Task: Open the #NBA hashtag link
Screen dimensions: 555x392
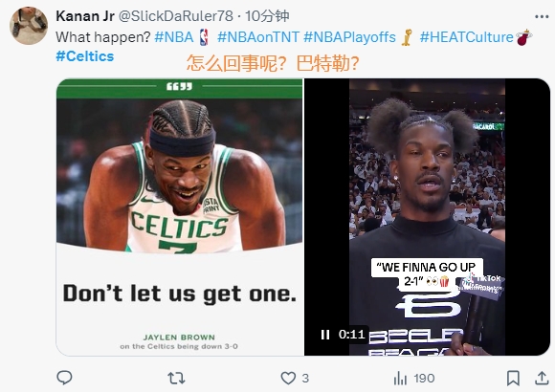Action: click(174, 37)
